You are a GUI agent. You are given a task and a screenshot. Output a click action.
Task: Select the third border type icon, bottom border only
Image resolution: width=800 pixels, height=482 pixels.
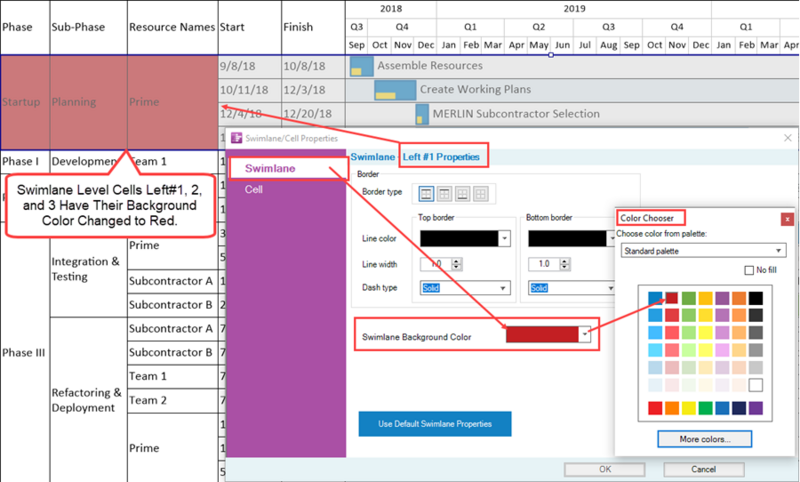click(x=462, y=194)
